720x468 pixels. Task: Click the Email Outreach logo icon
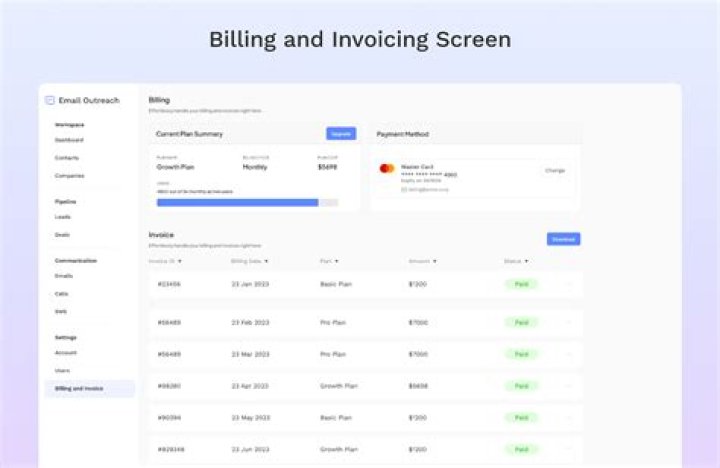point(50,100)
